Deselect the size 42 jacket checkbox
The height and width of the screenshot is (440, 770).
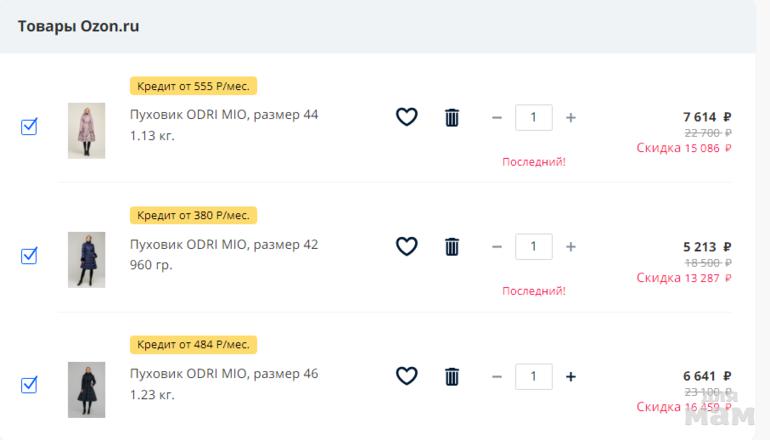click(x=29, y=256)
